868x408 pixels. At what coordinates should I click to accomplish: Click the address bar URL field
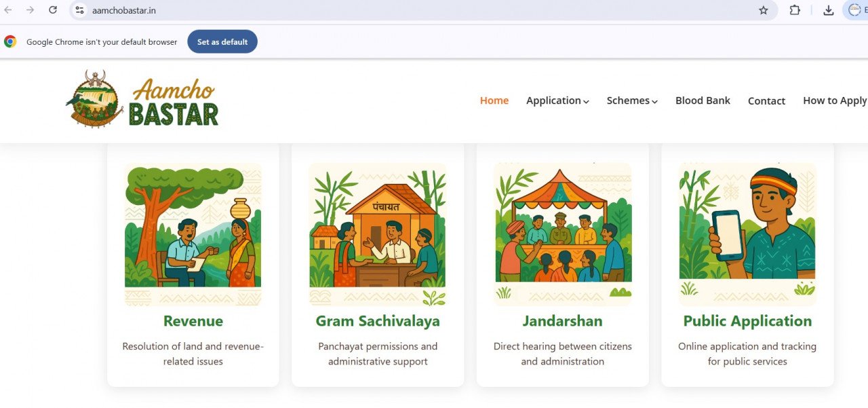[x=407, y=10]
